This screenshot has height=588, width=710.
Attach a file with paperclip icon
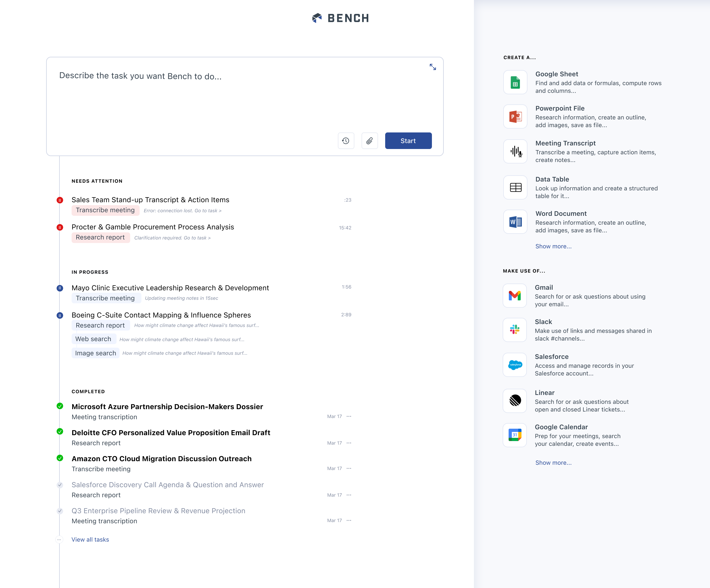tap(369, 141)
